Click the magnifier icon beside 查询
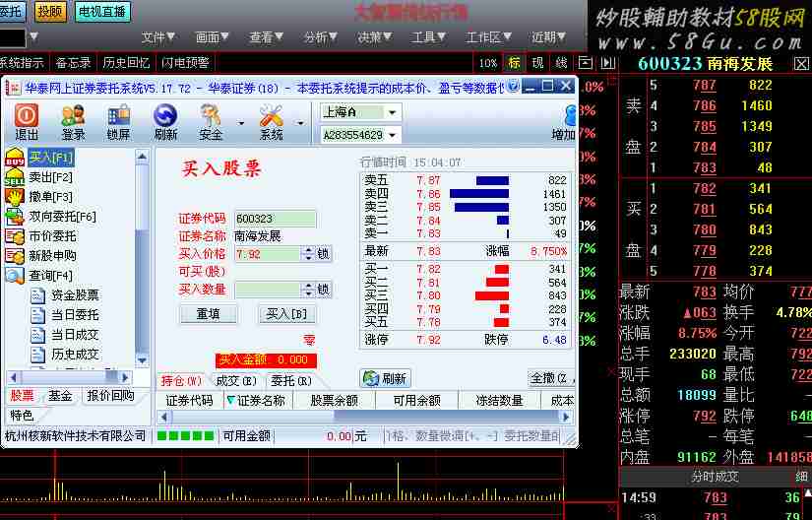The image size is (812, 520). click(x=15, y=276)
